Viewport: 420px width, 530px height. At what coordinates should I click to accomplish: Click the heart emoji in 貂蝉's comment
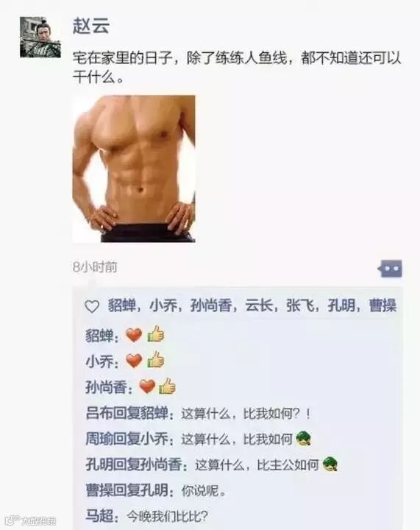134,335
